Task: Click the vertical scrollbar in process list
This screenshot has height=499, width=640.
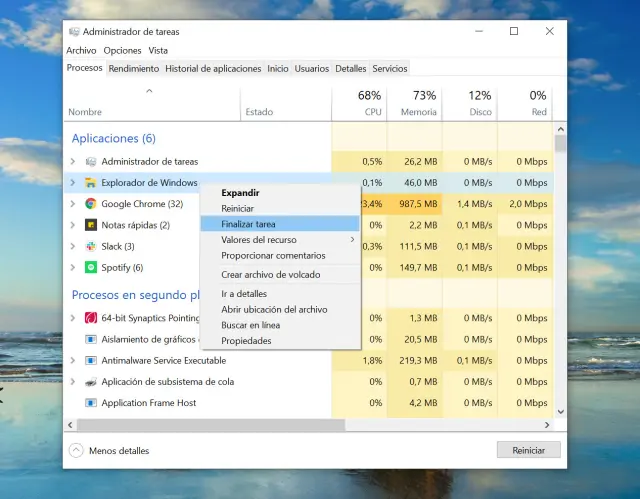Action: [560, 270]
